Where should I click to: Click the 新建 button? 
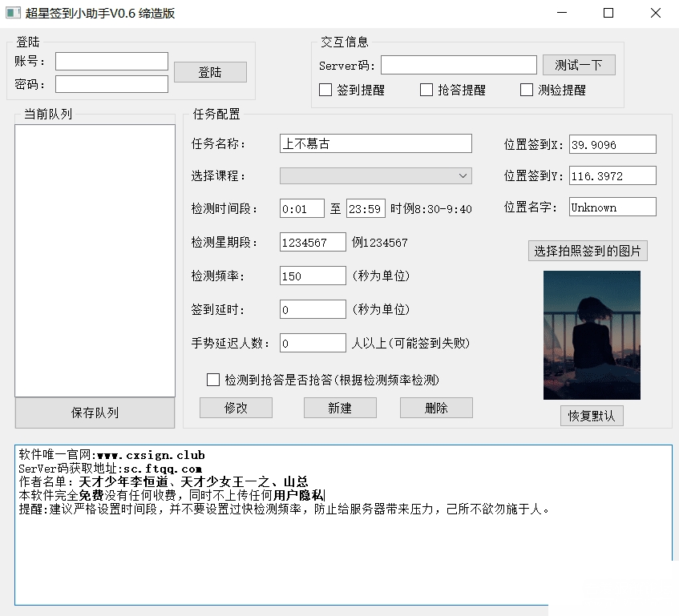pos(340,408)
